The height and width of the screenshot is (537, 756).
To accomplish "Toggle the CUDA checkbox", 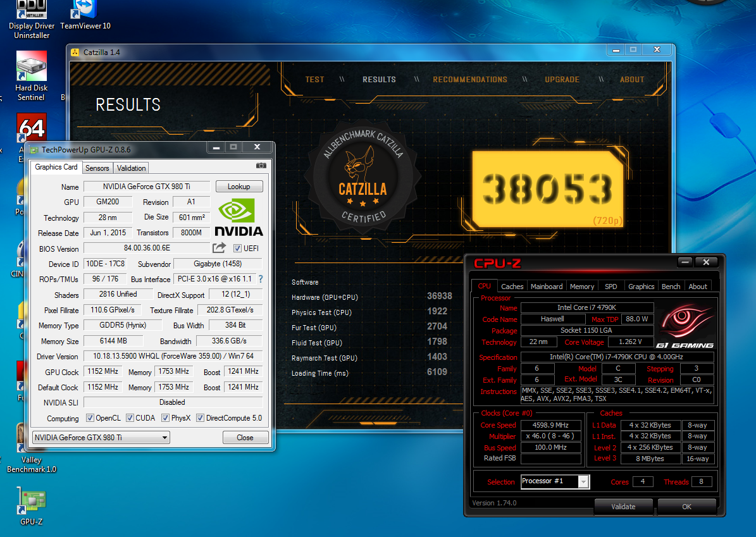I will pyautogui.click(x=130, y=418).
